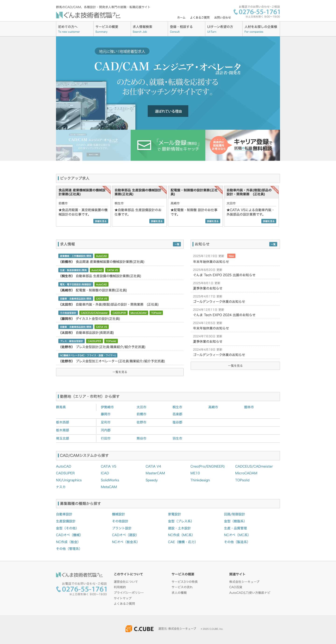
Task: Select プラント設計 job type
Action: click(122, 528)
